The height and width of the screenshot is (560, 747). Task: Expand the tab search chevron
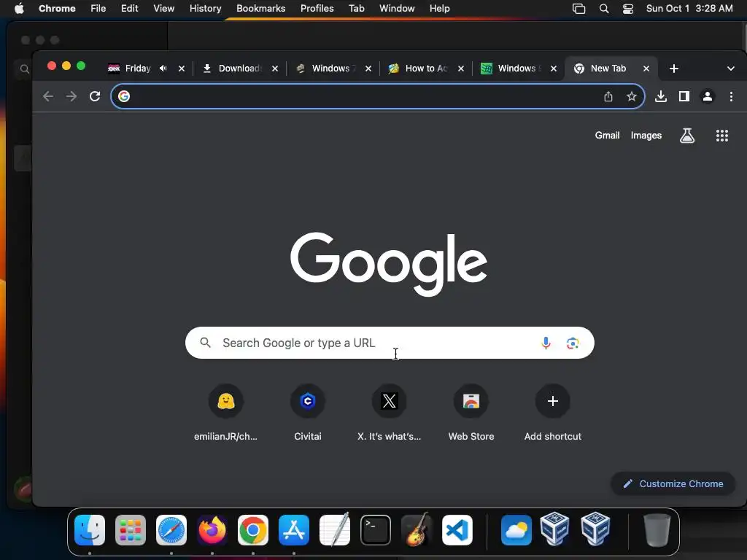[x=730, y=69]
